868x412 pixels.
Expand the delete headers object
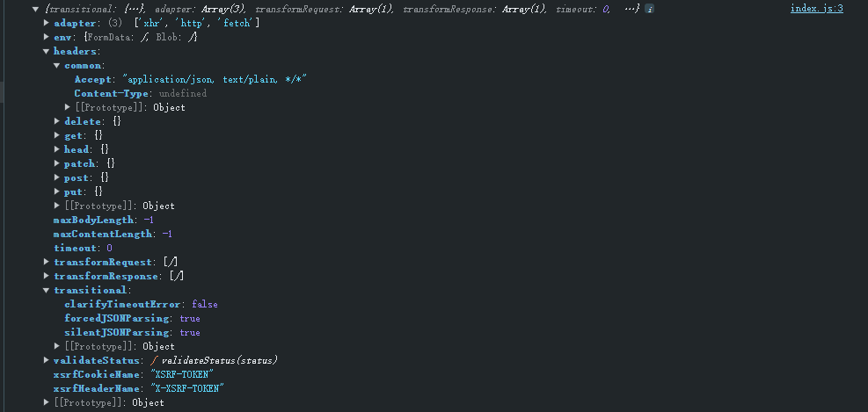point(56,121)
